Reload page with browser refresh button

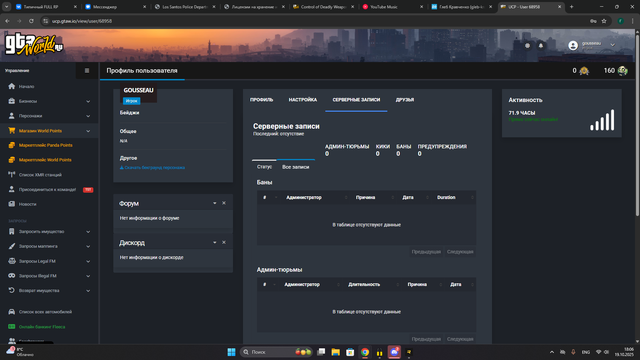tap(31, 21)
